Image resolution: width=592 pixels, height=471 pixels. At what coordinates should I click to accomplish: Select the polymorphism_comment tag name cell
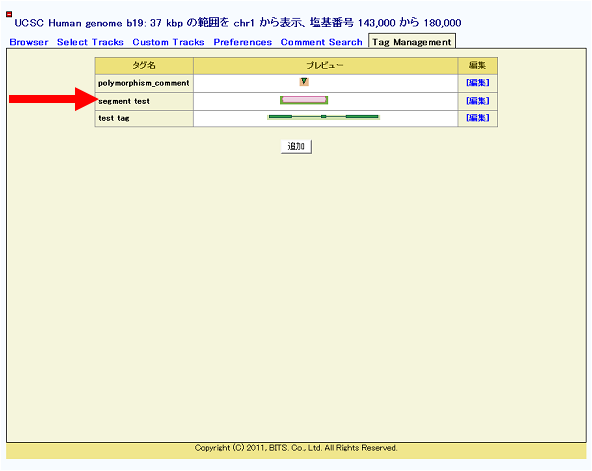[x=144, y=83]
